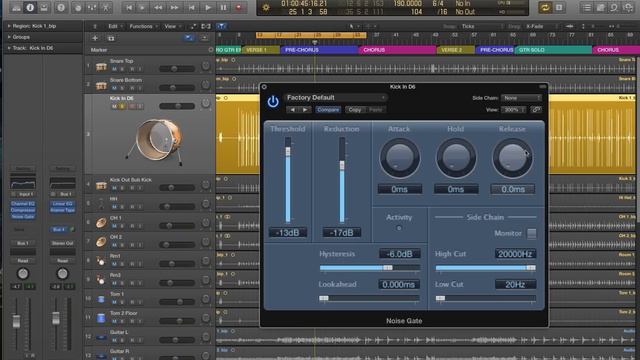The height and width of the screenshot is (360, 640).
Task: Mute the OH 1 track
Action: point(114,226)
